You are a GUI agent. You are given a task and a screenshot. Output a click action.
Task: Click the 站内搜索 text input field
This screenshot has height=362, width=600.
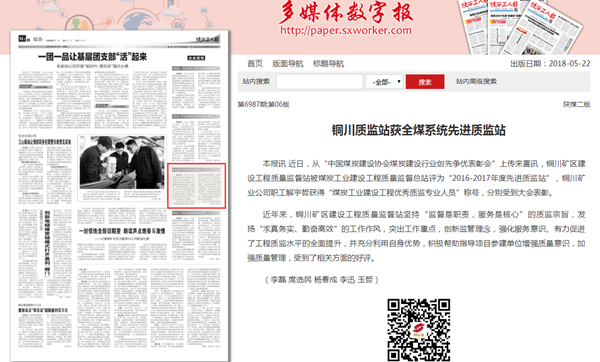[x=320, y=82]
